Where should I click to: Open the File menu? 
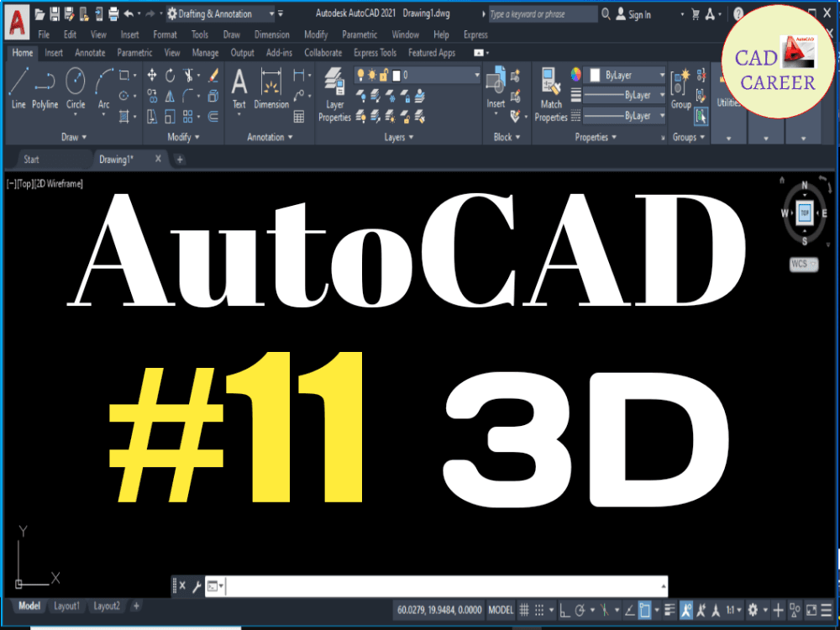click(x=44, y=34)
